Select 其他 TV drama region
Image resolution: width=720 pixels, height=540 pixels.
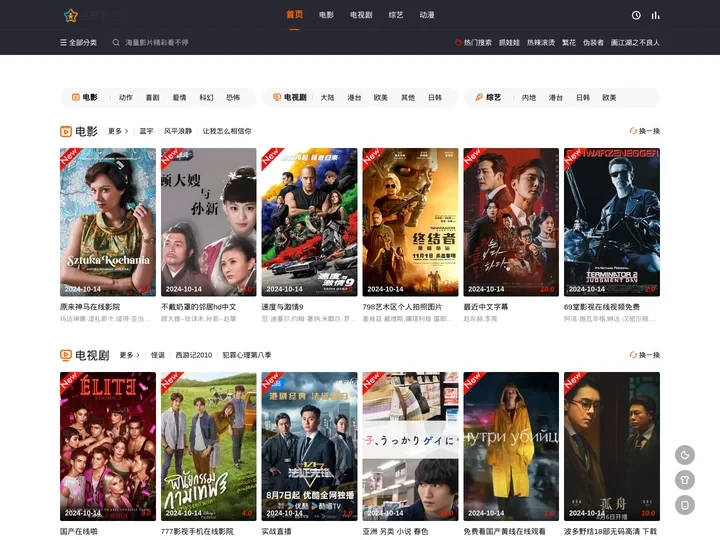(x=408, y=97)
